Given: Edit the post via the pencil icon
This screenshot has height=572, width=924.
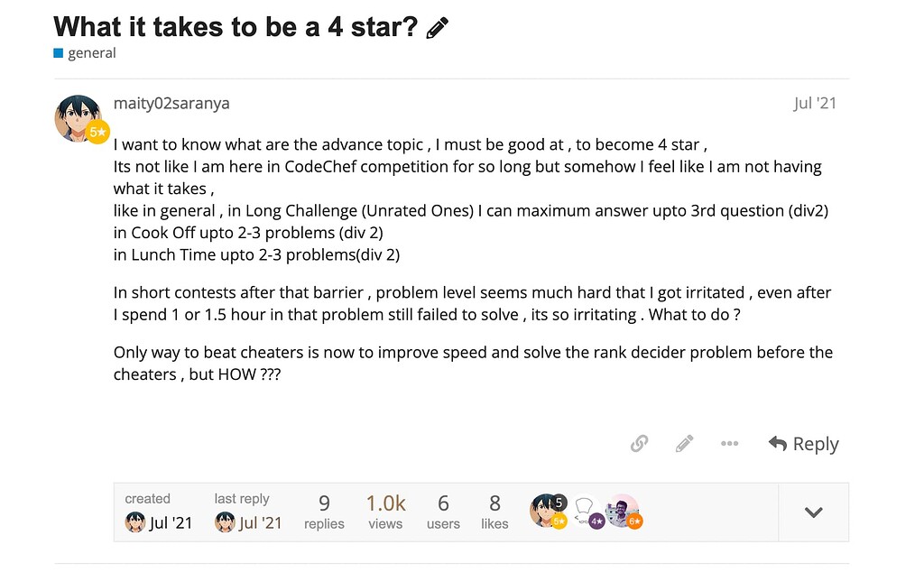Looking at the screenshot, I should click(684, 443).
